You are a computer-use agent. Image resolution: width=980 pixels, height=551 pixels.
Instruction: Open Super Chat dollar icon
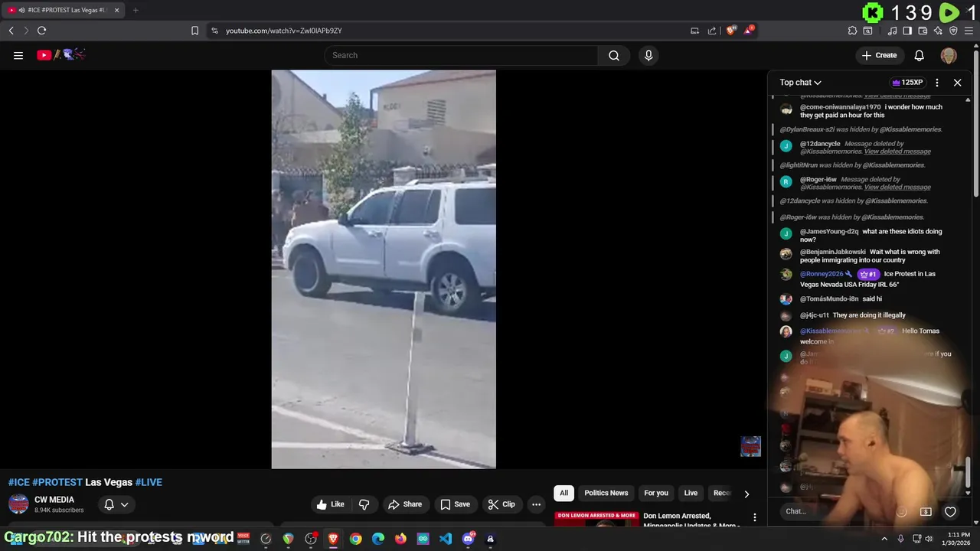tap(926, 511)
